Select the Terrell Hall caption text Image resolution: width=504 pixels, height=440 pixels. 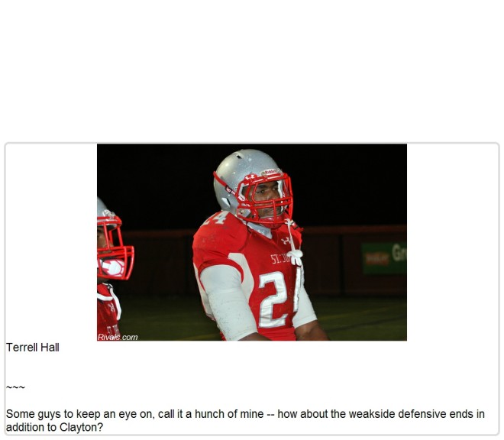33,348
